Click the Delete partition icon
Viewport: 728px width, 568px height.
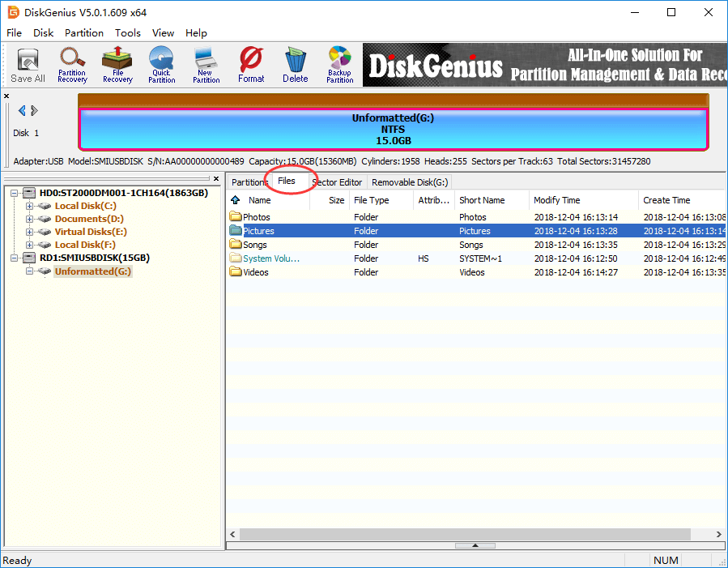296,66
